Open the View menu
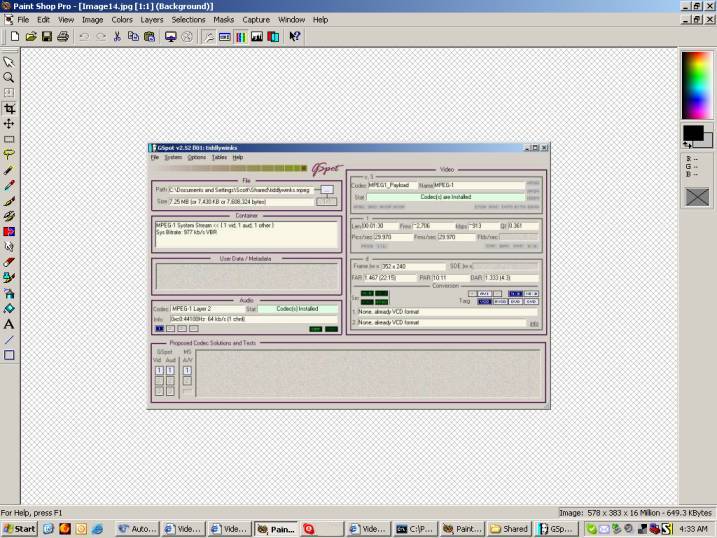The image size is (717, 538). (x=66, y=20)
